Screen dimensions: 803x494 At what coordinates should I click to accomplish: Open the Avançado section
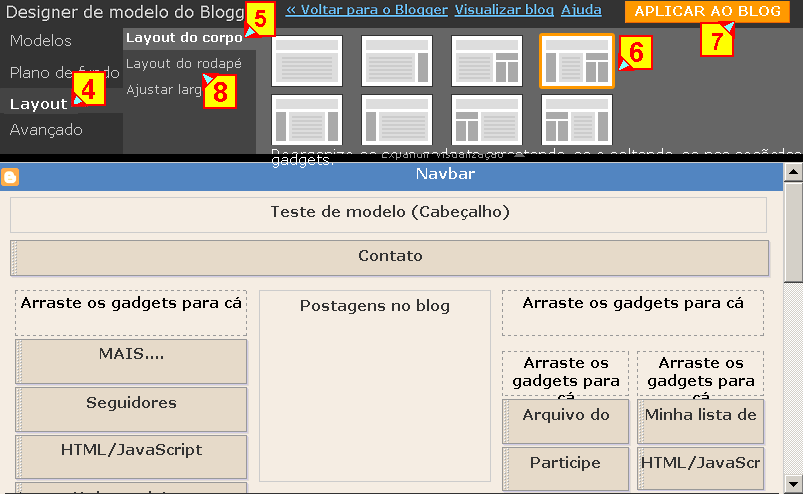point(46,130)
